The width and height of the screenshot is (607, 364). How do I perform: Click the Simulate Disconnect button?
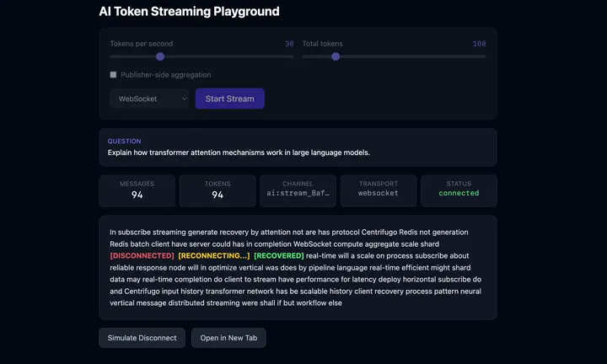point(142,338)
